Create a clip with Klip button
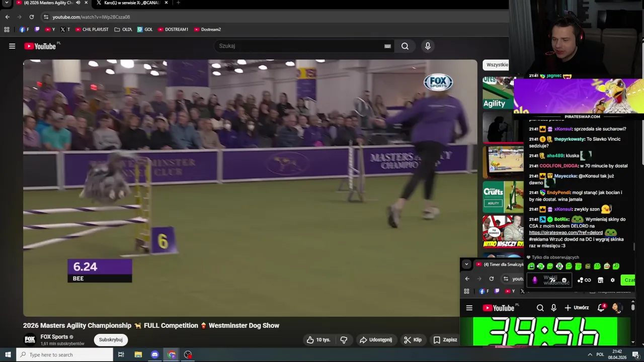Screen dimensions: 644x362 point(413,340)
